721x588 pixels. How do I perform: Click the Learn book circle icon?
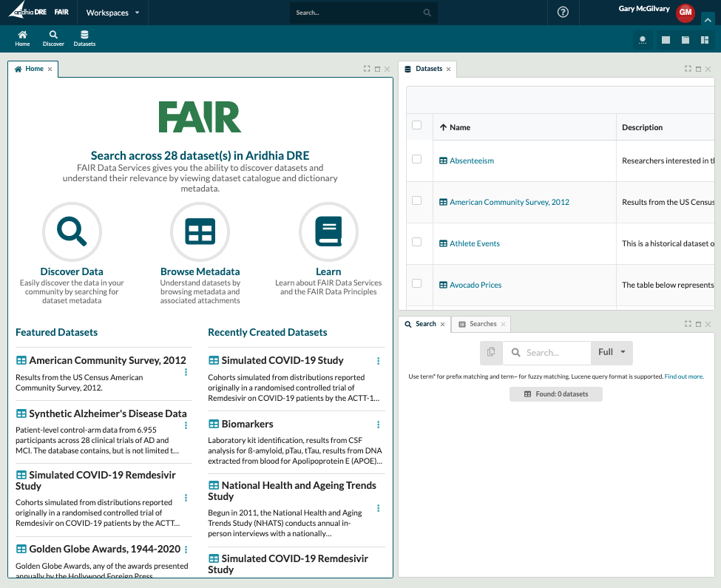pyautogui.click(x=328, y=232)
